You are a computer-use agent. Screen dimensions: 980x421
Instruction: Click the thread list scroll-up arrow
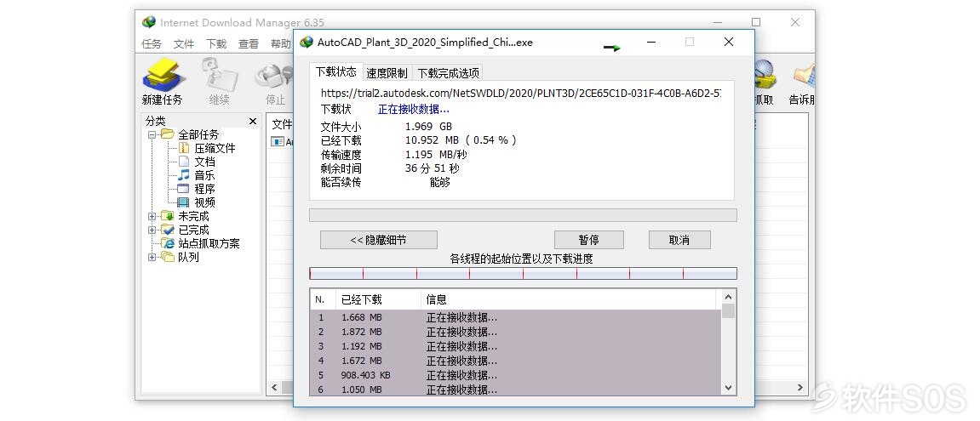point(728,298)
